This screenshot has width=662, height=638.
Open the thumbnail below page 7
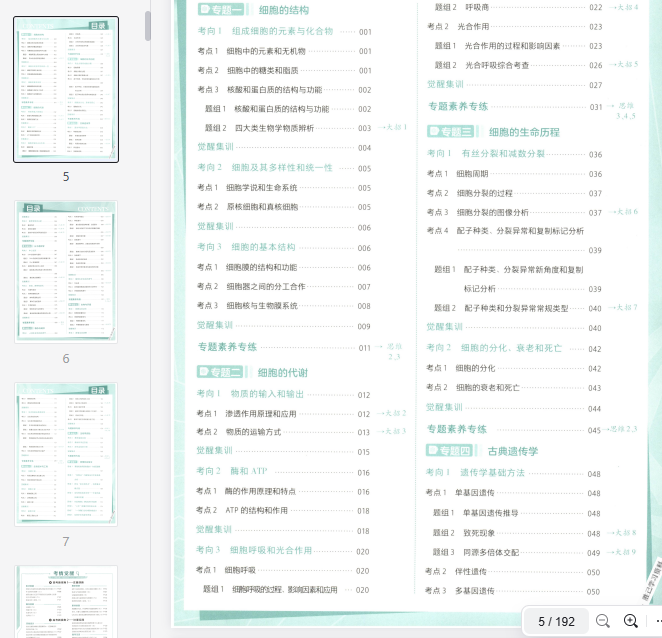click(x=66, y=602)
